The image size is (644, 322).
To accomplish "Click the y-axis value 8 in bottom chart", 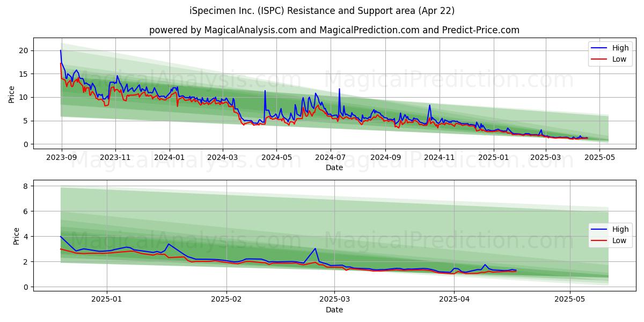I will click(x=26, y=186).
